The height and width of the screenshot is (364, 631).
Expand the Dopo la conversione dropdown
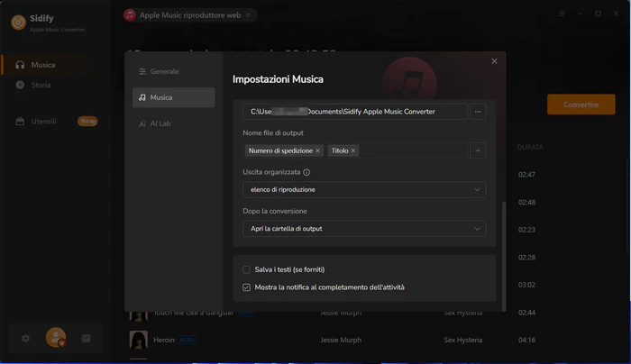pos(364,229)
